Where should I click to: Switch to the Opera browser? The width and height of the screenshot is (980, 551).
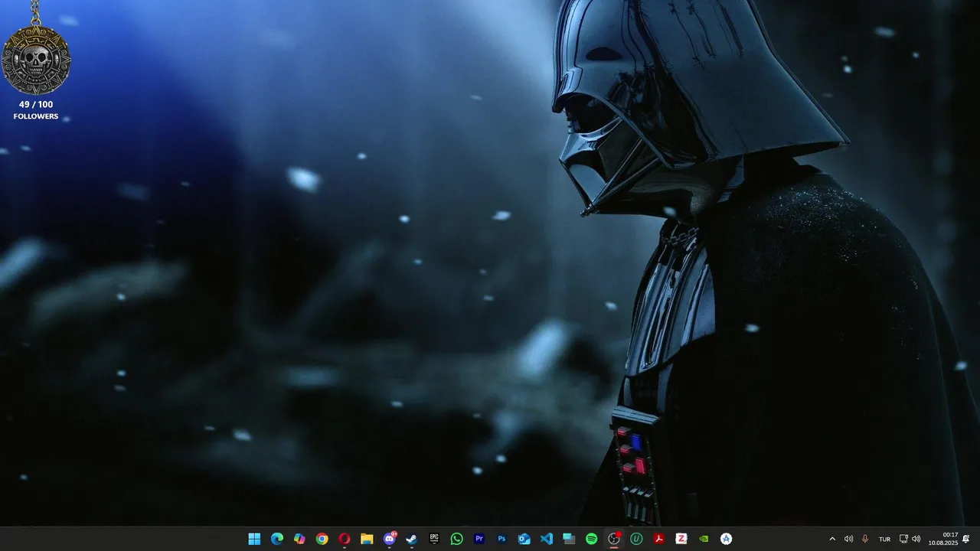(x=345, y=539)
